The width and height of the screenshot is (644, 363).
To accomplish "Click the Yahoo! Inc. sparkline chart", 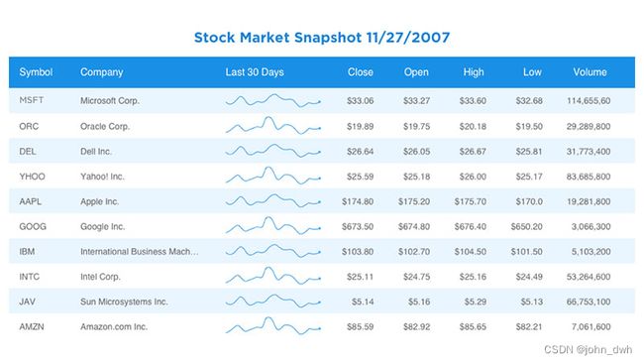I will pos(273,176).
